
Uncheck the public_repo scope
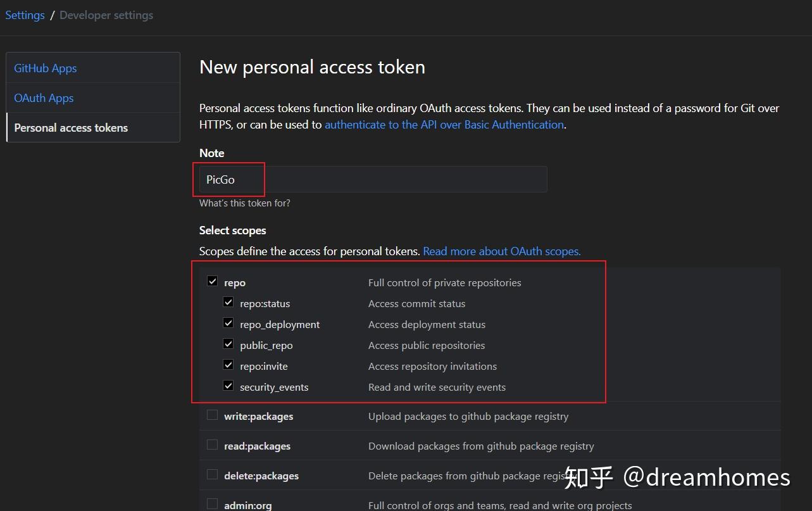[228, 343]
